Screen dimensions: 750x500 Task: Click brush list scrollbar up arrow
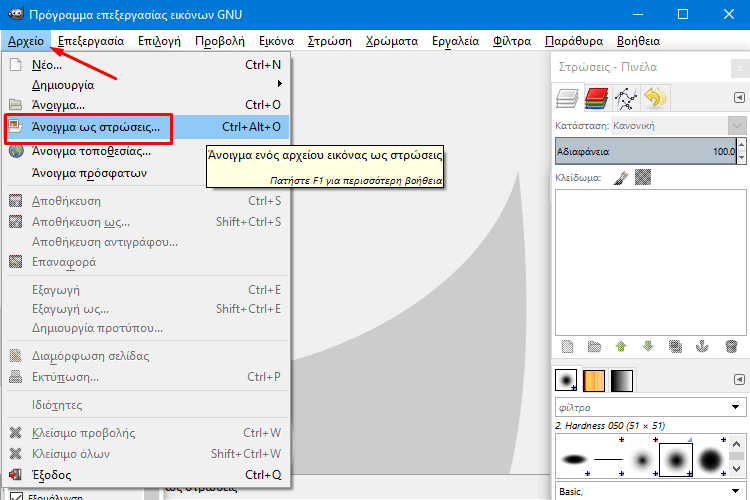tap(737, 443)
